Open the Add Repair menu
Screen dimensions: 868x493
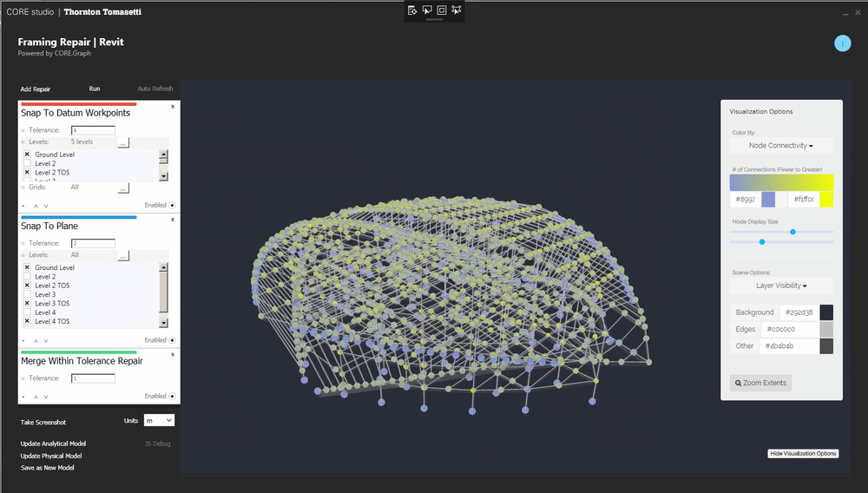coord(36,89)
